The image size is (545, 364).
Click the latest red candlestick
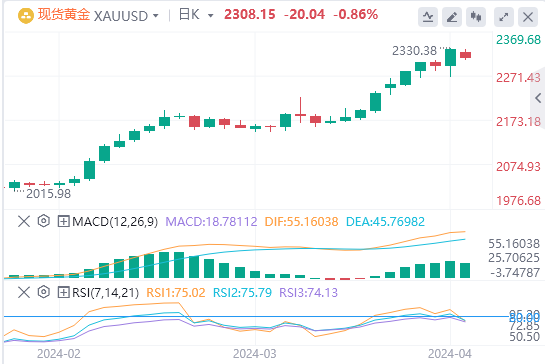(465, 55)
